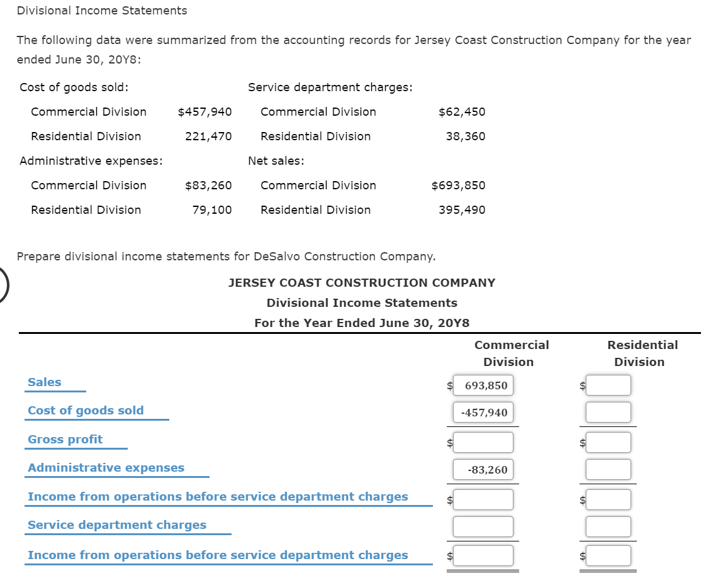Click the 'Administrative expenses:' data heading

(91, 161)
